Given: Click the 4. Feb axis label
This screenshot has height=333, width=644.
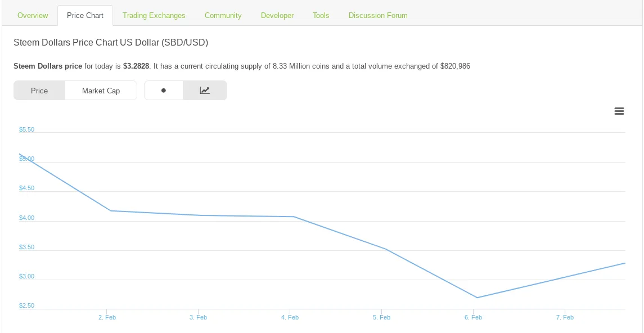Looking at the screenshot, I should click(x=290, y=317).
